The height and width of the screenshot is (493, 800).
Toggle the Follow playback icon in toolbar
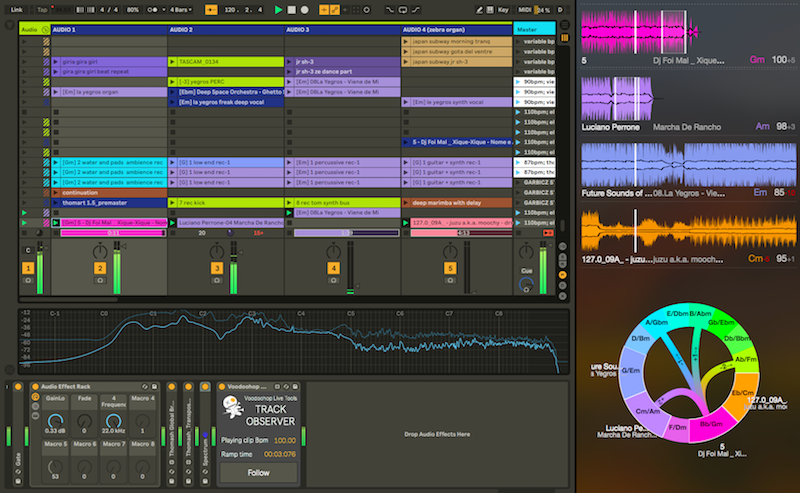click(x=211, y=10)
